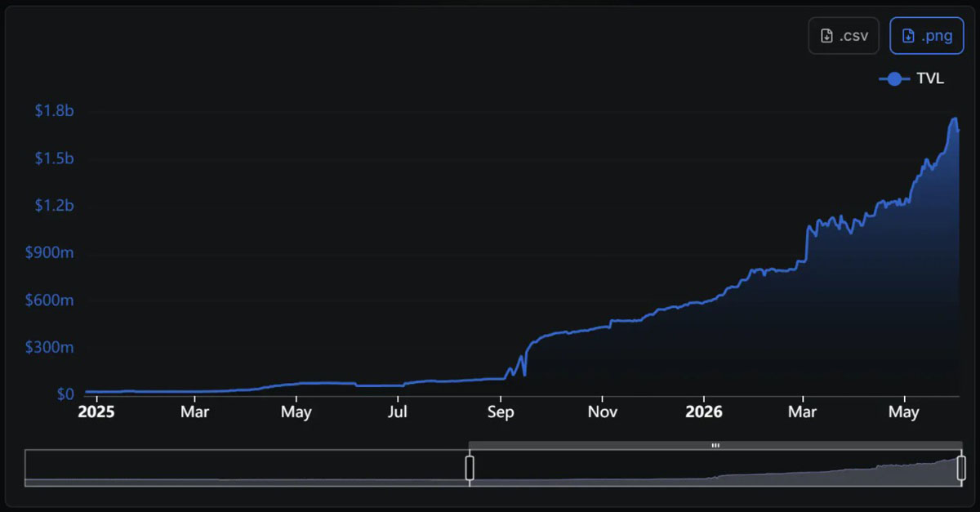Toggle the TVL series via its blue legend marker
This screenshot has height=512, width=980.
[895, 79]
